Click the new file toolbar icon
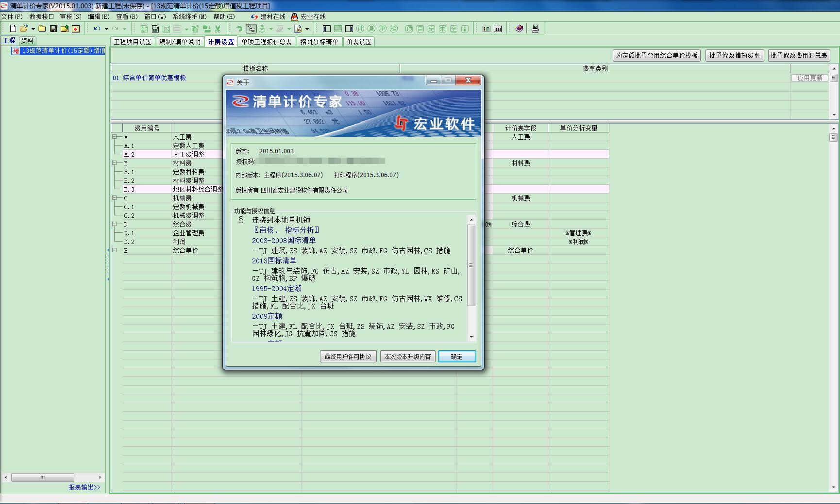This screenshot has height=504, width=840. [13, 29]
